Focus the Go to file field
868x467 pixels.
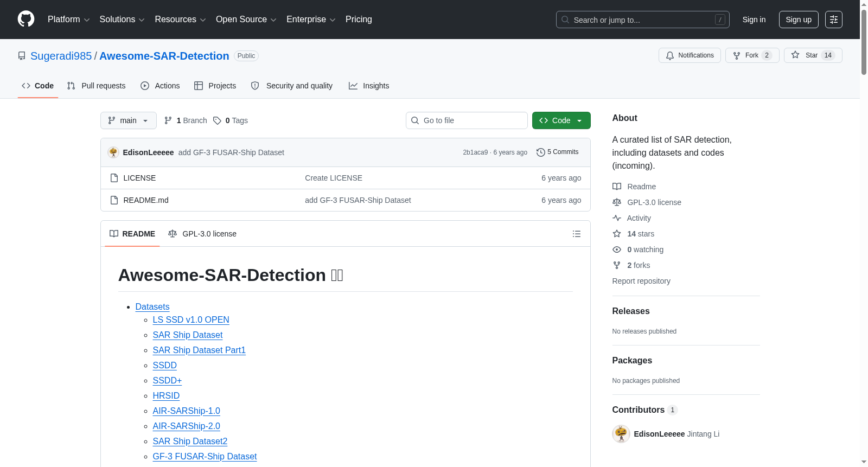tap(467, 120)
